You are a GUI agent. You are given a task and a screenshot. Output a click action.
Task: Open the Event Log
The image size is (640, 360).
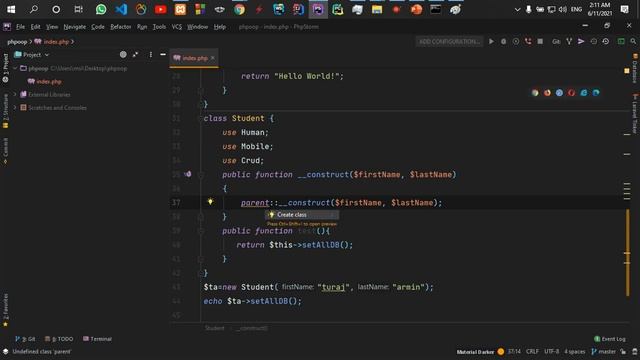[x=610, y=339]
